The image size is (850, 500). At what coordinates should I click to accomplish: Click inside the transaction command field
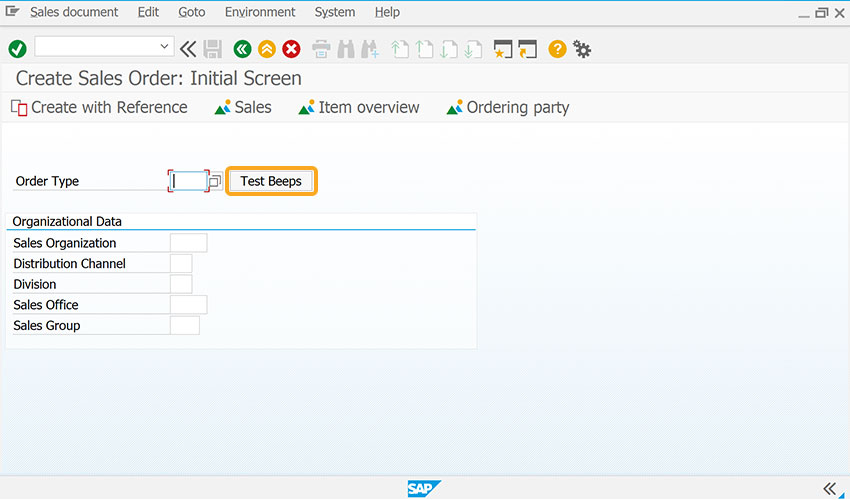(x=98, y=47)
